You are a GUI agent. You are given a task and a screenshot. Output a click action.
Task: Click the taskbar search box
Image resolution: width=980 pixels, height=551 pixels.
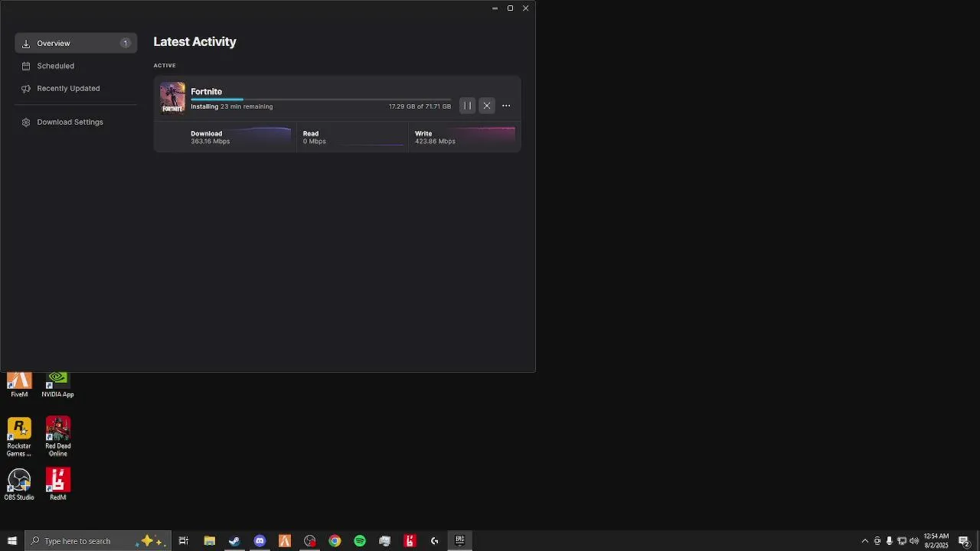tap(98, 541)
